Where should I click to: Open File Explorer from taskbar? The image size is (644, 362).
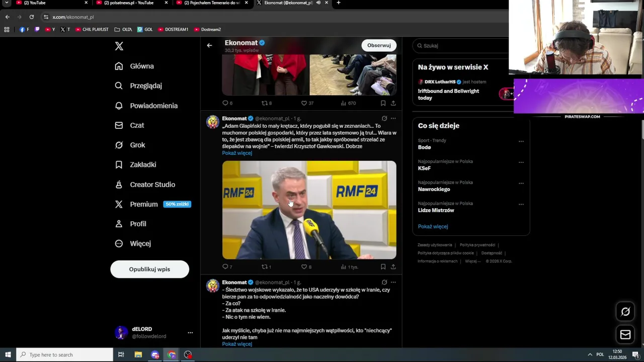pyautogui.click(x=138, y=354)
